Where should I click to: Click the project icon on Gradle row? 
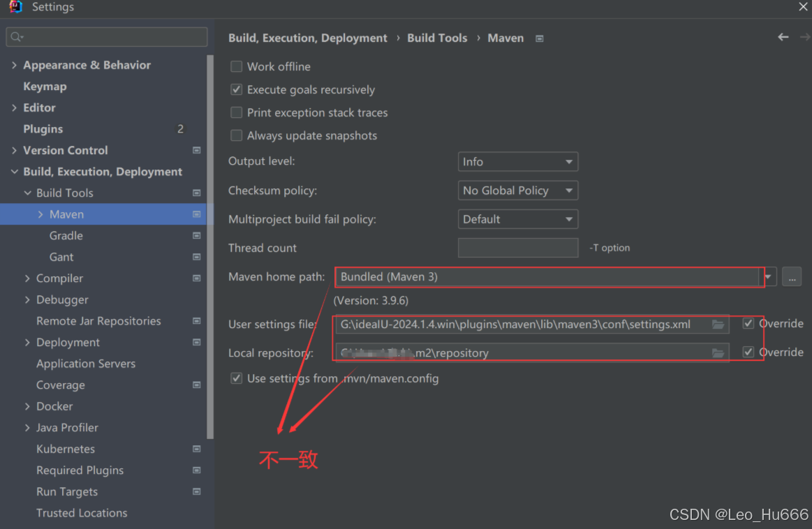197,235
